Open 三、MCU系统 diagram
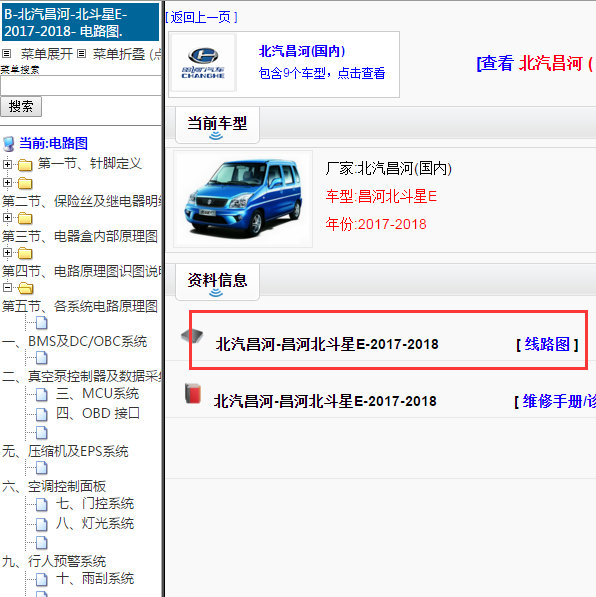Screen dimensions: 596x597 click(97, 394)
